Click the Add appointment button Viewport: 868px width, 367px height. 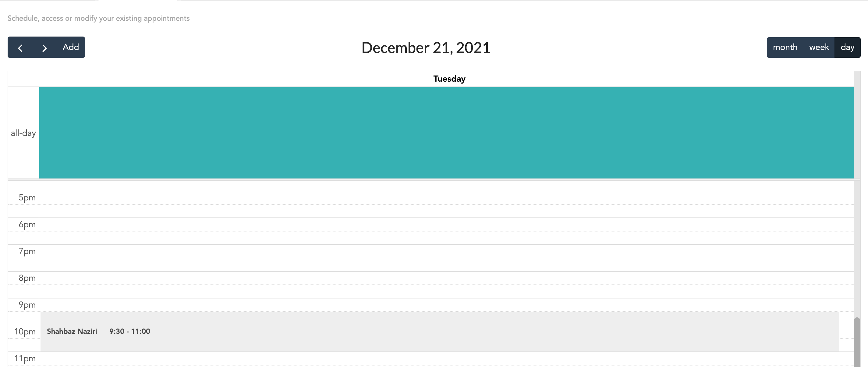click(71, 47)
